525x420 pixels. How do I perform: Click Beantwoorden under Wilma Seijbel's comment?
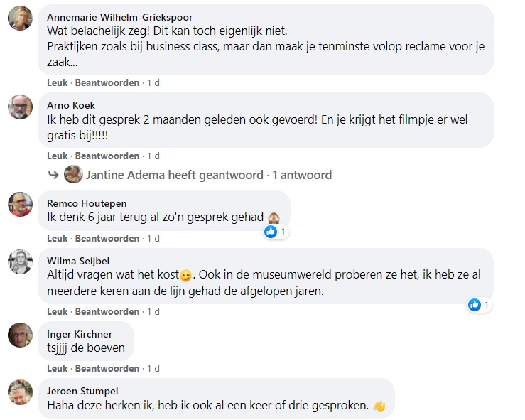tap(107, 311)
